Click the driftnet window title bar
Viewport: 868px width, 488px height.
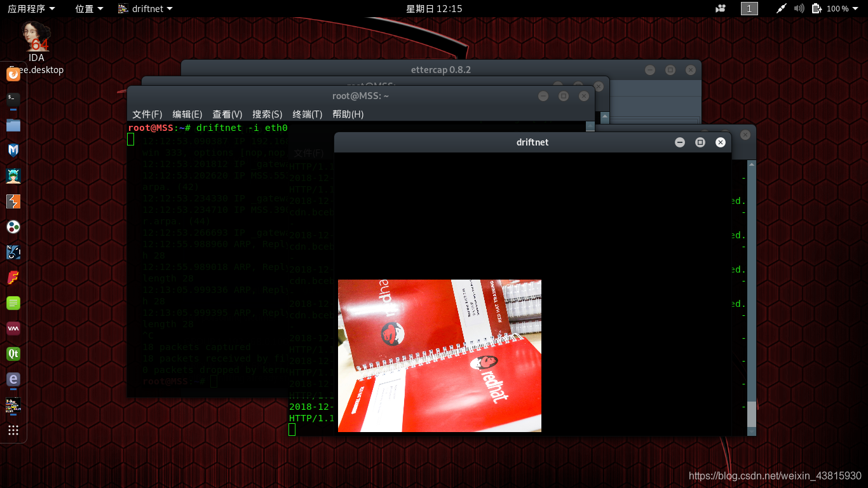click(x=532, y=142)
